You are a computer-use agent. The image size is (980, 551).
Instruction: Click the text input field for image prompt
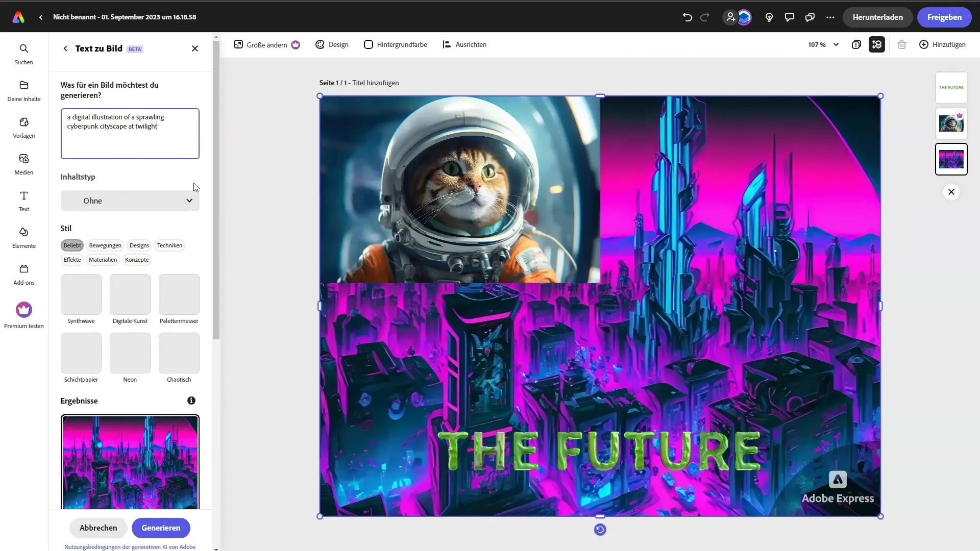[x=130, y=133]
